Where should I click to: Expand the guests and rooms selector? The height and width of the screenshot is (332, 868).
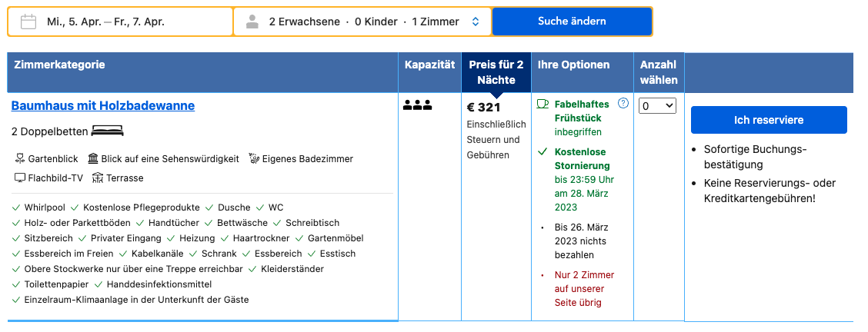362,22
